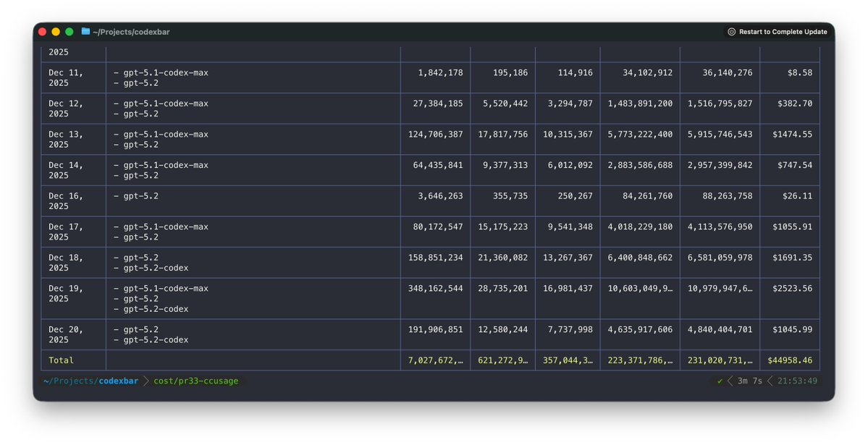Screen dimensions: 868x445
Task: Click the green zoom traffic light
Action: pos(68,31)
